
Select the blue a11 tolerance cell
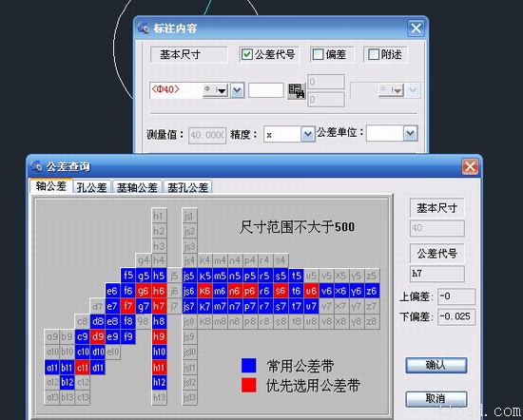point(52,368)
